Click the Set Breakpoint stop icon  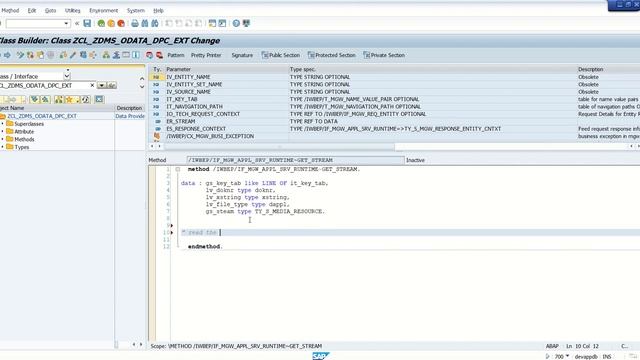pyautogui.click(x=149, y=55)
